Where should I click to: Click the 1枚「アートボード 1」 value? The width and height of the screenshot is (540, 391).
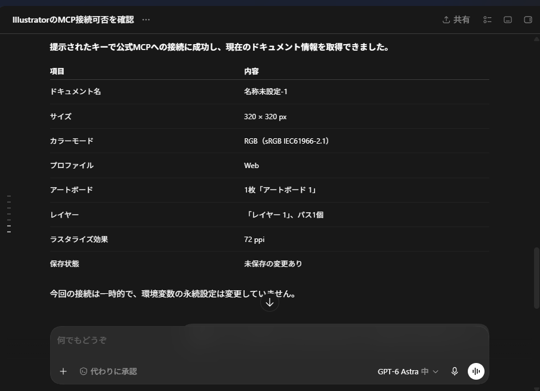coord(280,190)
